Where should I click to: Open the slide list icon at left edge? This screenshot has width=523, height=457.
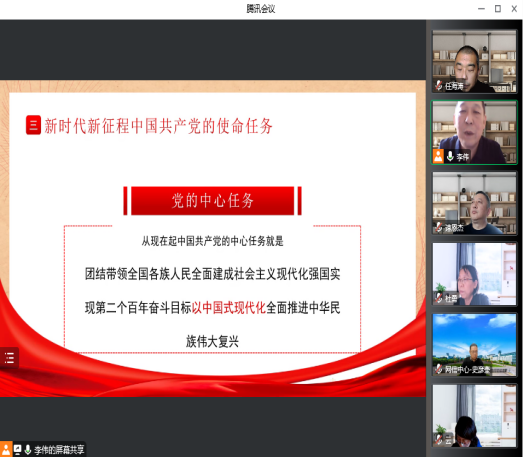click(x=9, y=358)
